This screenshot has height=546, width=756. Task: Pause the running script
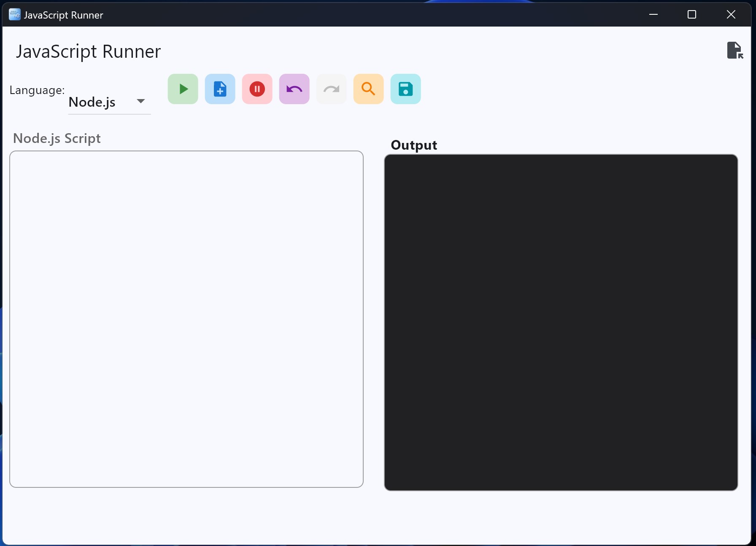tap(257, 89)
